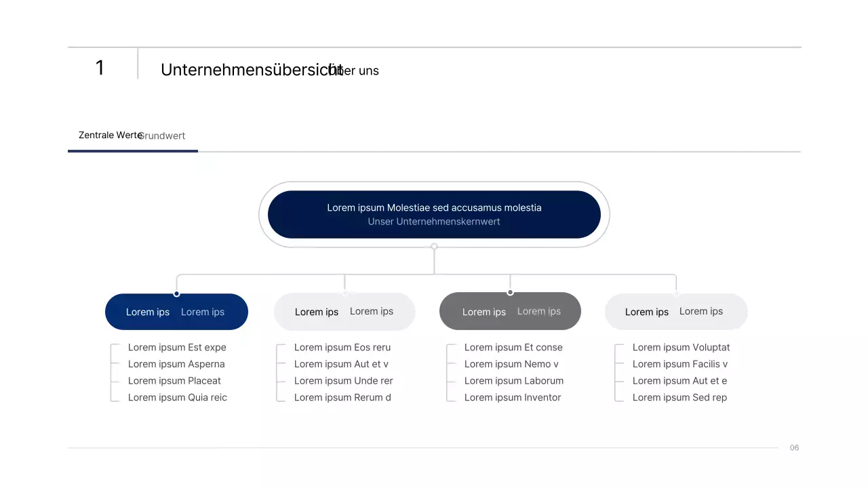
Task: Click the gray third Lorem ips category box
Action: [x=510, y=311]
